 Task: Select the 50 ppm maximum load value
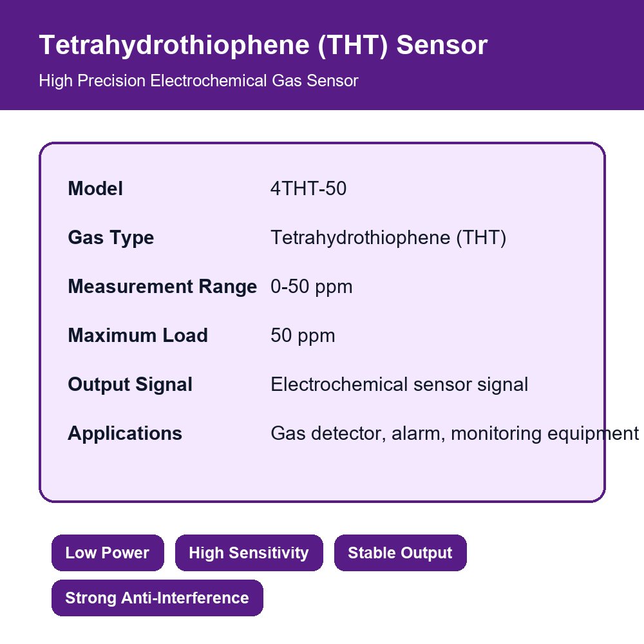[303, 336]
